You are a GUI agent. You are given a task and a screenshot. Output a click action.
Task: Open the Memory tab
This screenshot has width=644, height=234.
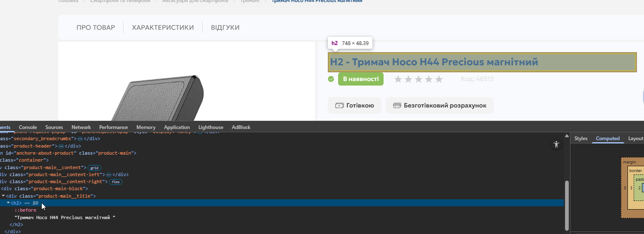pos(146,127)
